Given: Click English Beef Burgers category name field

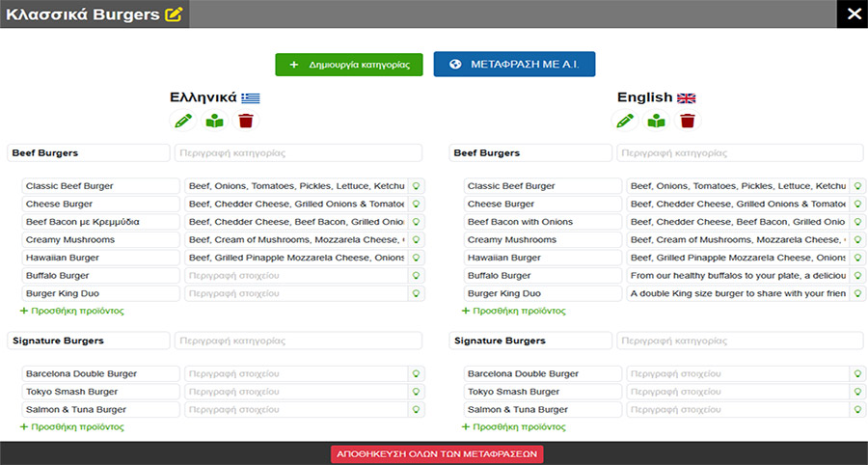Looking at the screenshot, I should coord(530,152).
